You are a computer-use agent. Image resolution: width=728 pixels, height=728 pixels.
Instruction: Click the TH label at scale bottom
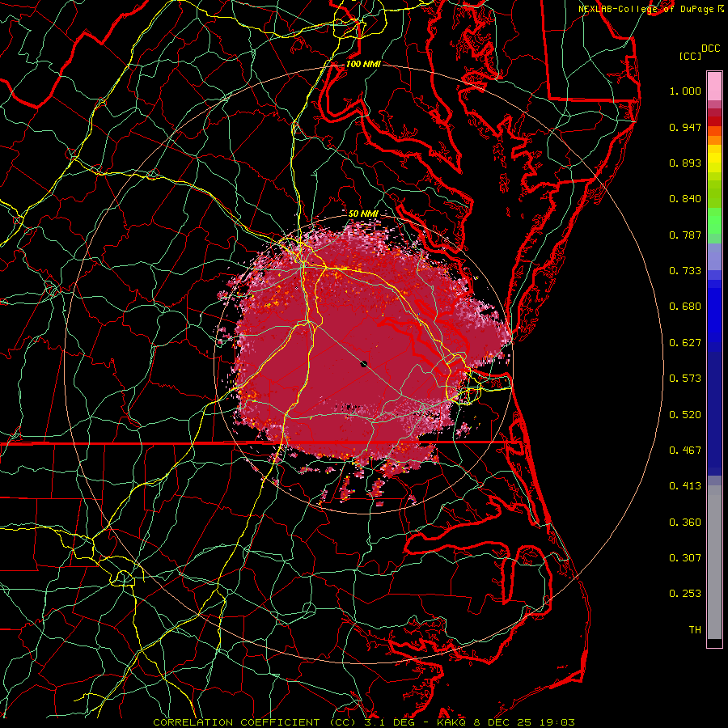click(695, 630)
